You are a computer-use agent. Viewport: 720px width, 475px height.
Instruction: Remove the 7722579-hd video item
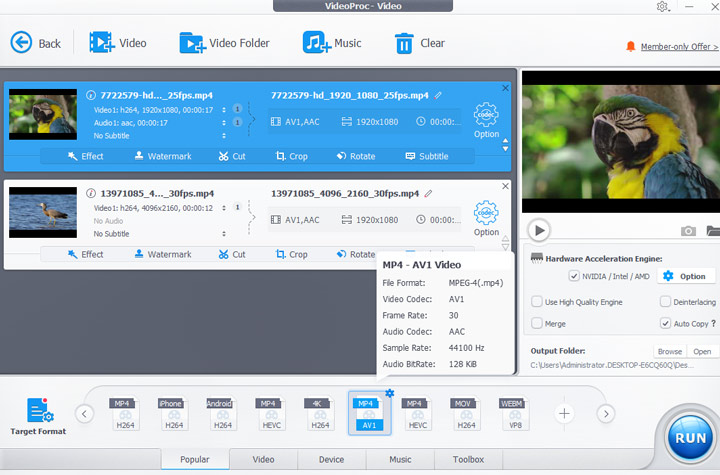coord(505,88)
